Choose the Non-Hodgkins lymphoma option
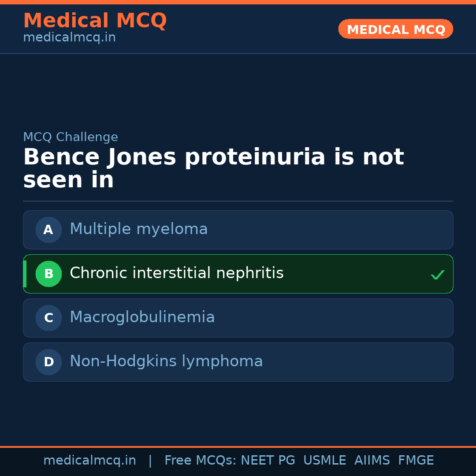Image resolution: width=476 pixels, height=476 pixels. coord(166,361)
